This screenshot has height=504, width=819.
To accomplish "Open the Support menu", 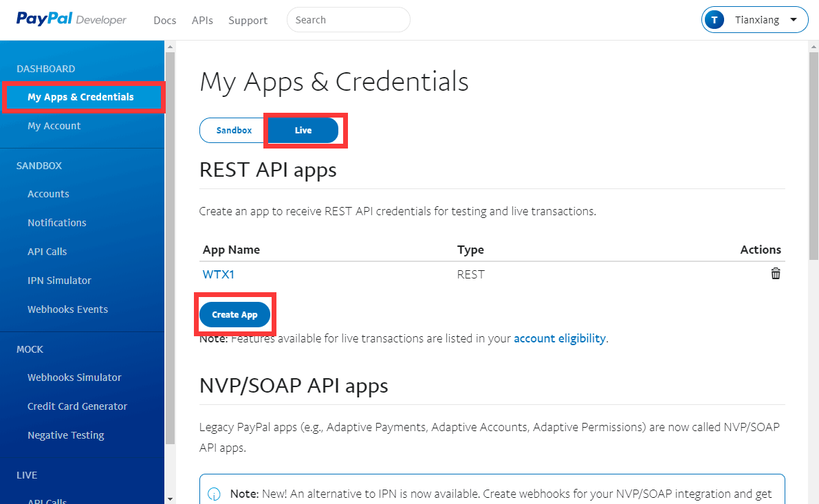I will 248,21.
